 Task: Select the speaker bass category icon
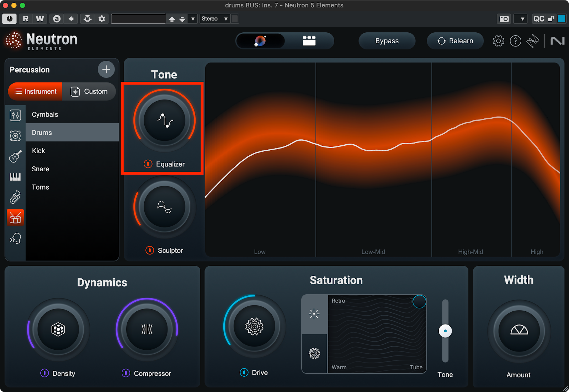click(x=15, y=135)
